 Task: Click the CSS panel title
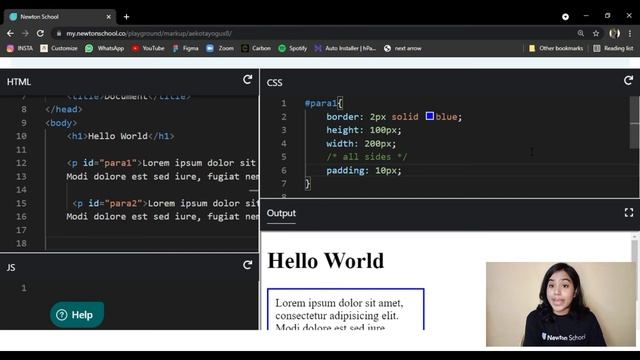pyautogui.click(x=274, y=83)
